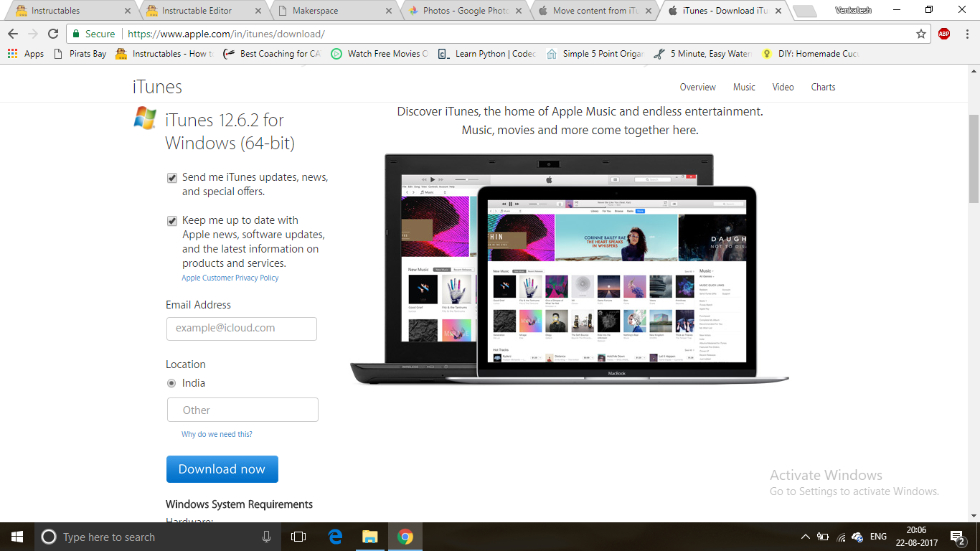Open the Best Coaching for CA bookmark
This screenshot has height=551, width=980.
click(x=272, y=54)
